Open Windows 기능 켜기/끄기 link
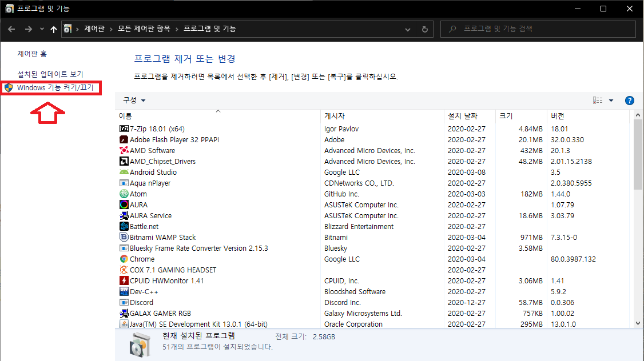 pos(55,88)
